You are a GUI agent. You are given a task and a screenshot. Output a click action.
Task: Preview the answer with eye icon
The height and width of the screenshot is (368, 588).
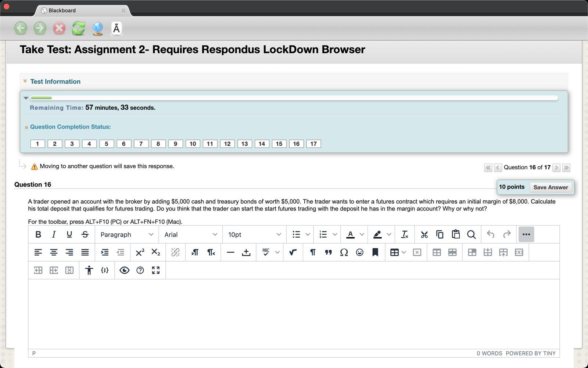tap(124, 270)
